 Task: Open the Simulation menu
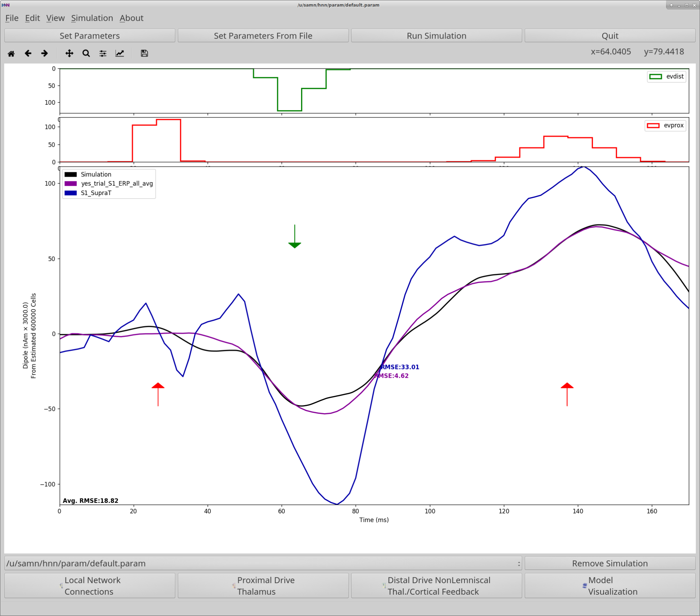pyautogui.click(x=92, y=18)
